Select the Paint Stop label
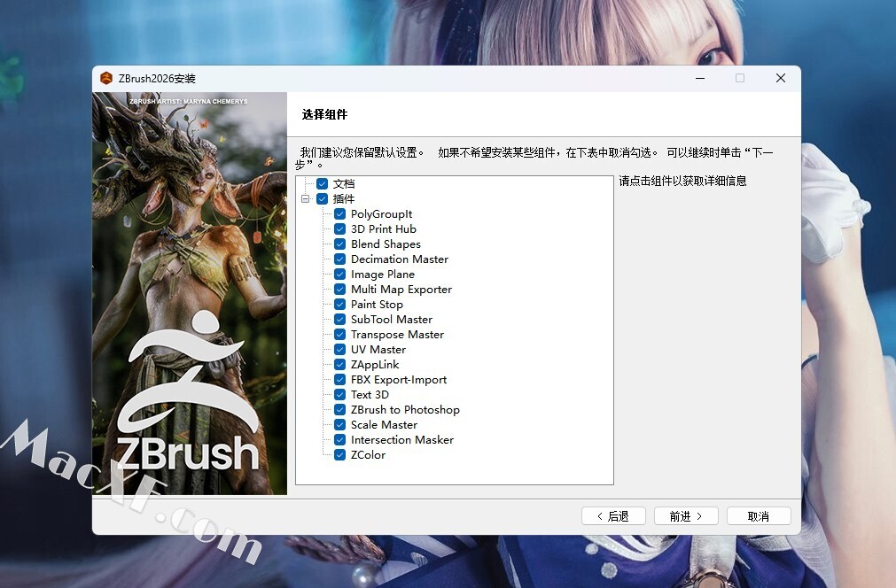Image resolution: width=896 pixels, height=588 pixels. click(378, 305)
